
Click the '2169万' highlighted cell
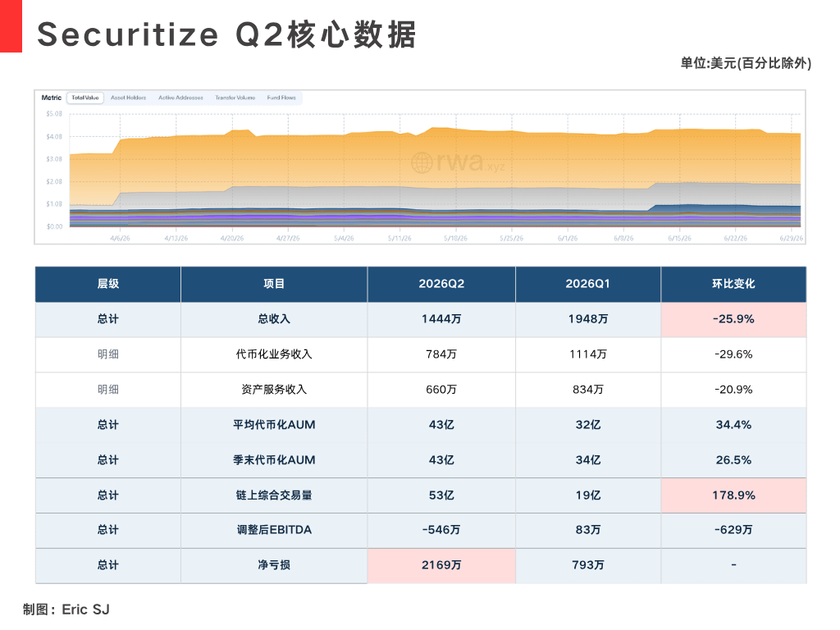coord(441,565)
